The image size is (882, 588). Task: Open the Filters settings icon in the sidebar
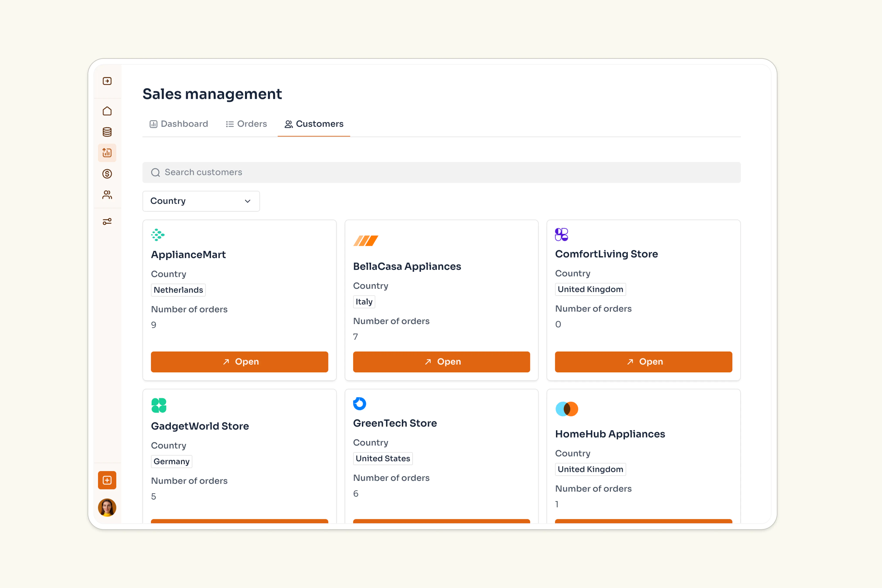point(107,221)
